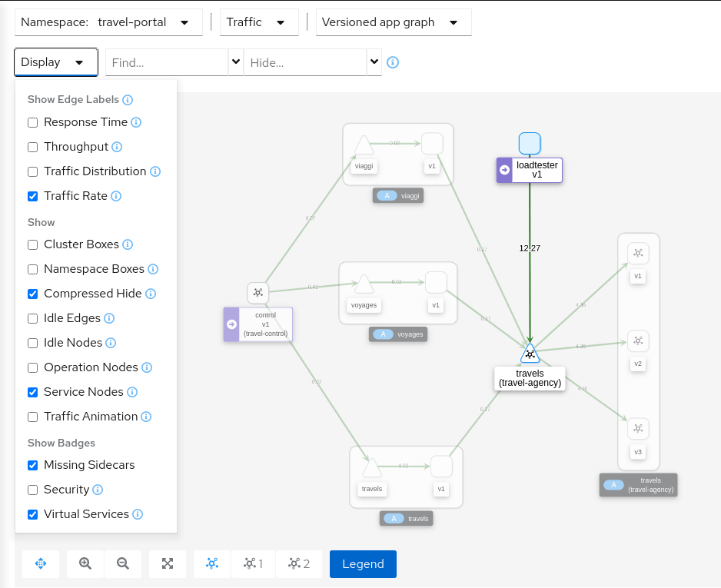Open the Legend panel
This screenshot has height=588, width=721.
363,563
